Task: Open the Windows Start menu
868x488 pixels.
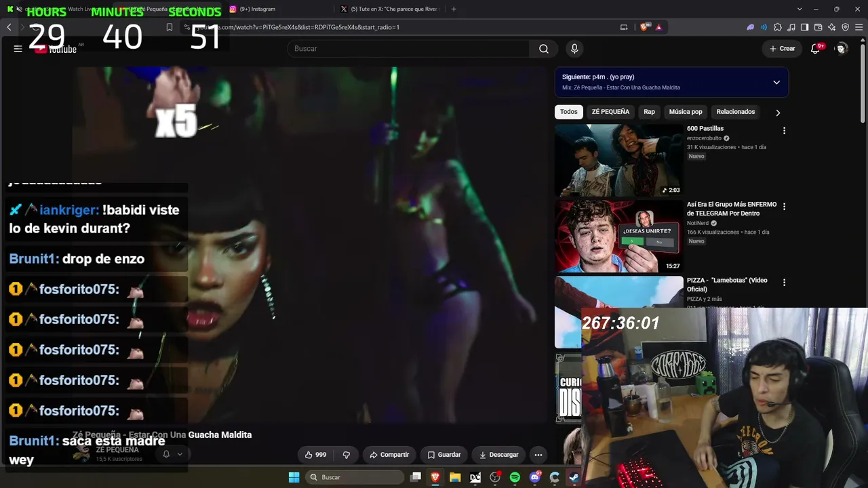Action: tap(294, 477)
